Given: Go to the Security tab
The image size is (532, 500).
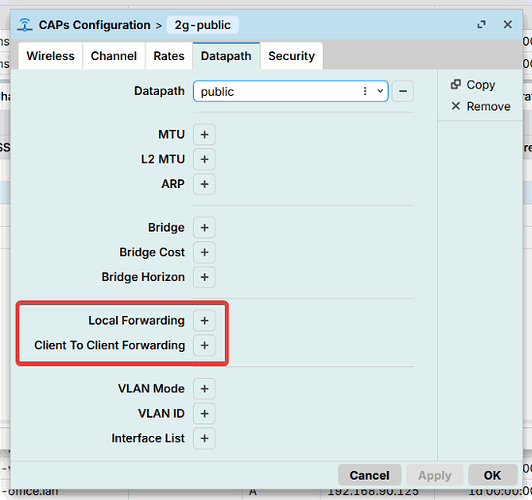Looking at the screenshot, I should coord(291,56).
